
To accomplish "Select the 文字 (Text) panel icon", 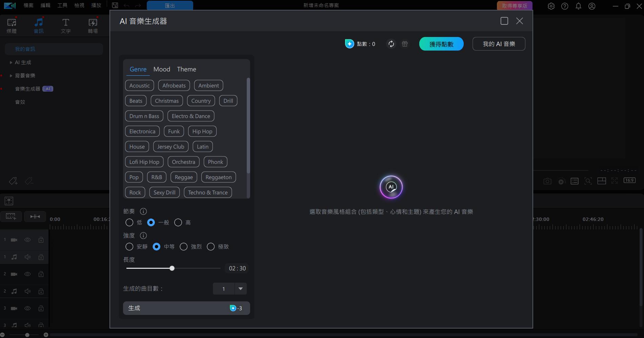I will point(66,25).
